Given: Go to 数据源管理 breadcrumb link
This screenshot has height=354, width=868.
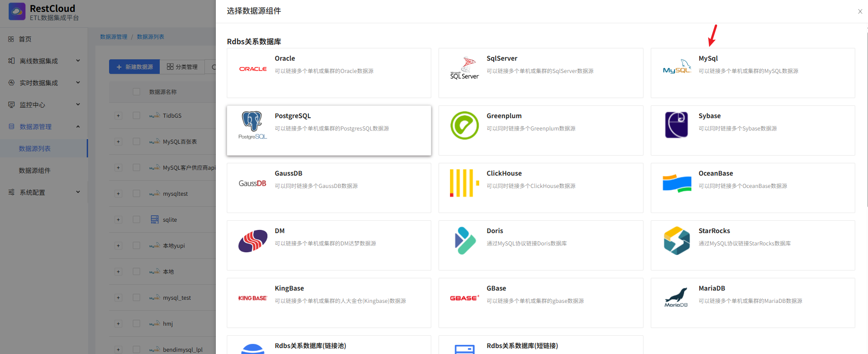Looking at the screenshot, I should pos(114,37).
